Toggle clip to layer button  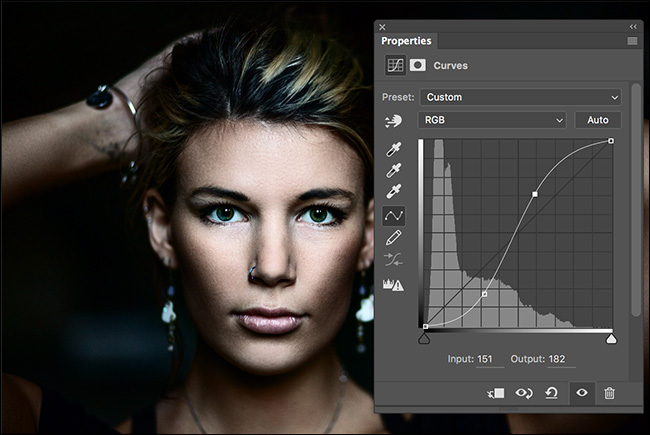pos(496,393)
